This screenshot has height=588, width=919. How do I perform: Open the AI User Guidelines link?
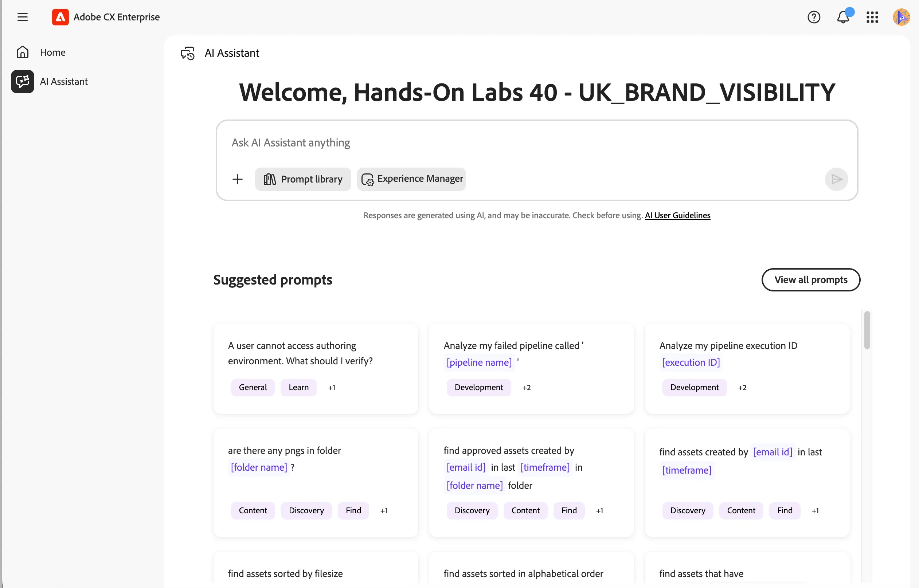tap(678, 215)
